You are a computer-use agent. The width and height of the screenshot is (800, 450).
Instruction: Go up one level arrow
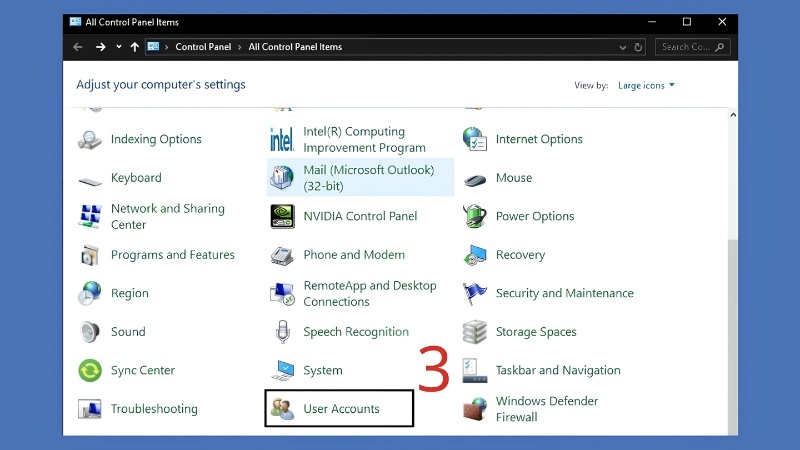click(x=135, y=47)
